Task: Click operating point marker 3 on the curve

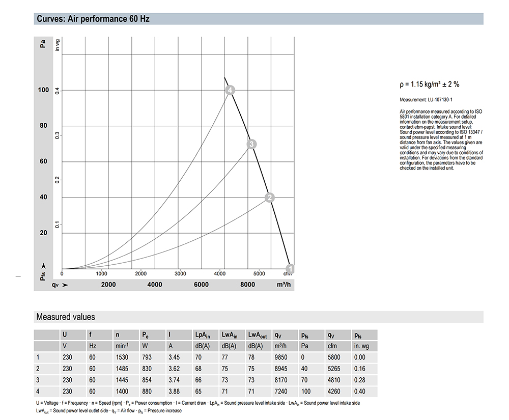Action: click(251, 144)
